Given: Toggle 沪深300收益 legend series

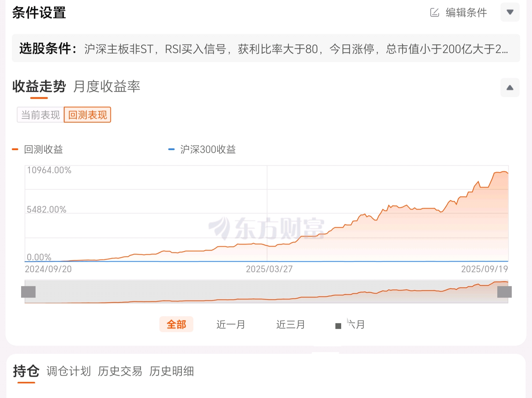Looking at the screenshot, I should coord(202,149).
